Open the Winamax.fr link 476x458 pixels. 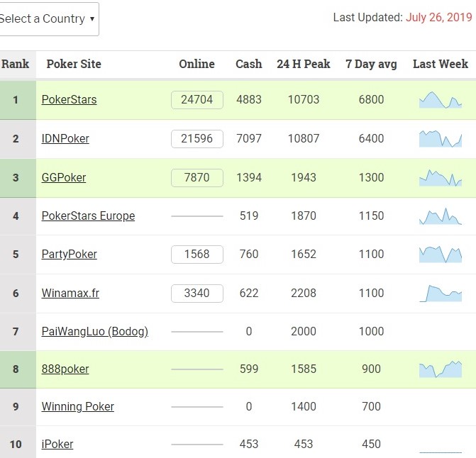tap(70, 294)
